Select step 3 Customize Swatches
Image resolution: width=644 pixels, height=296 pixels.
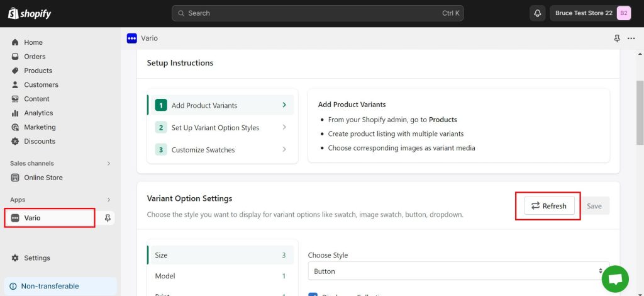tap(221, 150)
